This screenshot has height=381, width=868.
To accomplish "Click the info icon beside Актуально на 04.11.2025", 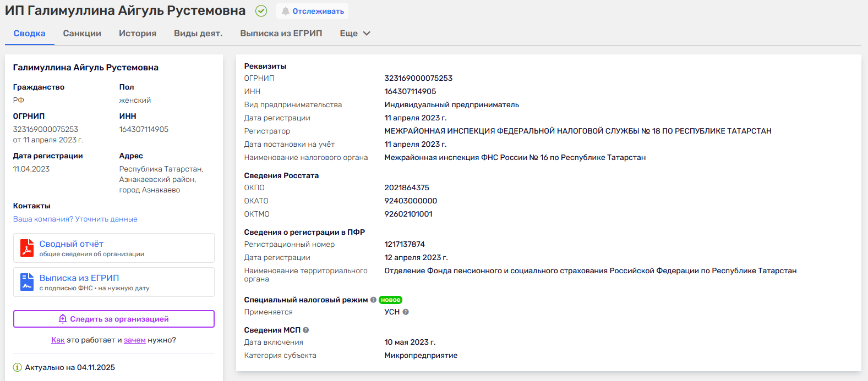I will point(17,367).
